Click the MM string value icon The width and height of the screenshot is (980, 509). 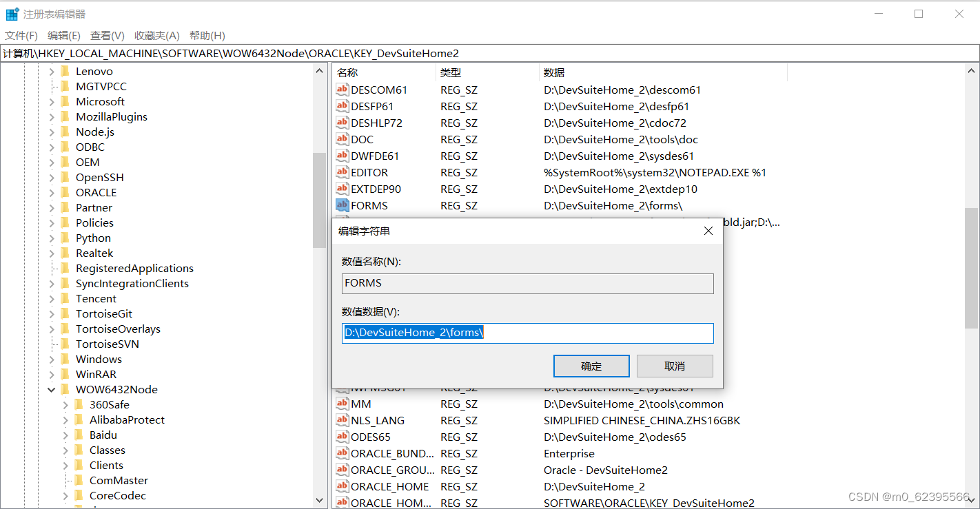pyautogui.click(x=342, y=404)
